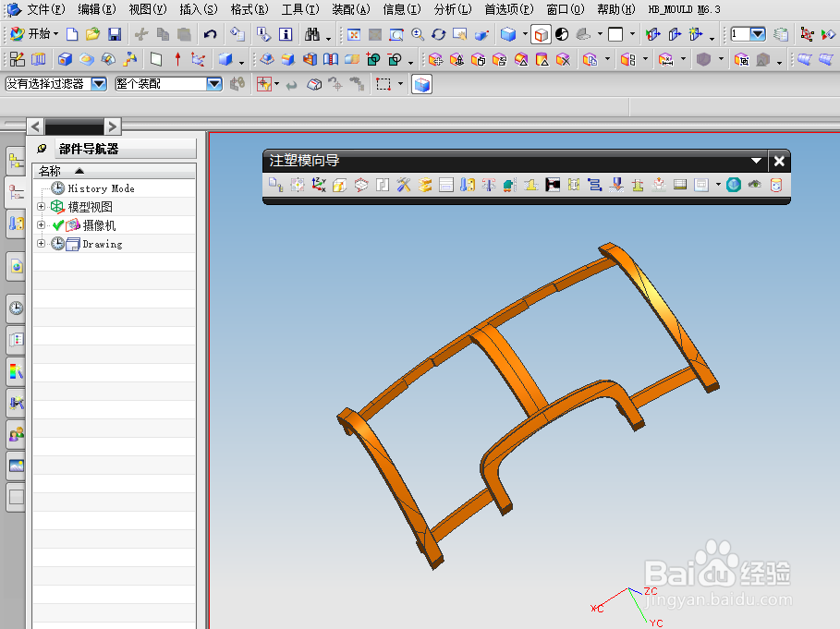The image size is (840, 629).
Task: Select History Mode in navigator
Action: click(x=101, y=188)
